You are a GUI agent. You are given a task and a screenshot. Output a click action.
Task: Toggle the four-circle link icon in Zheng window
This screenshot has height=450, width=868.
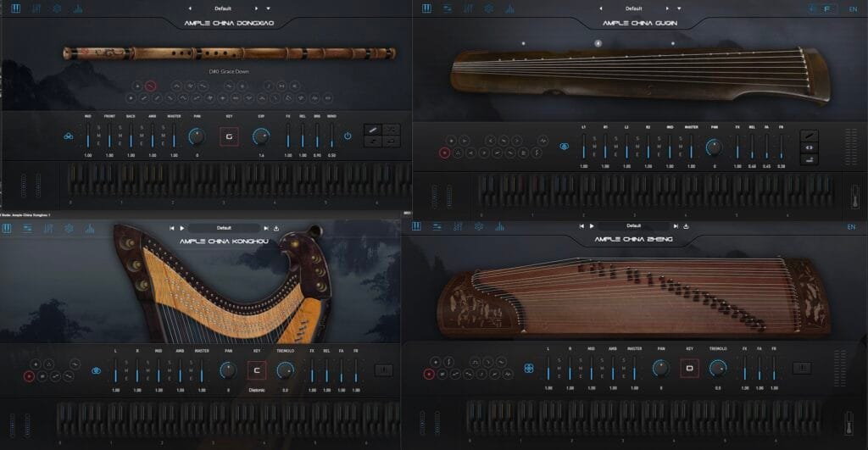[529, 368]
